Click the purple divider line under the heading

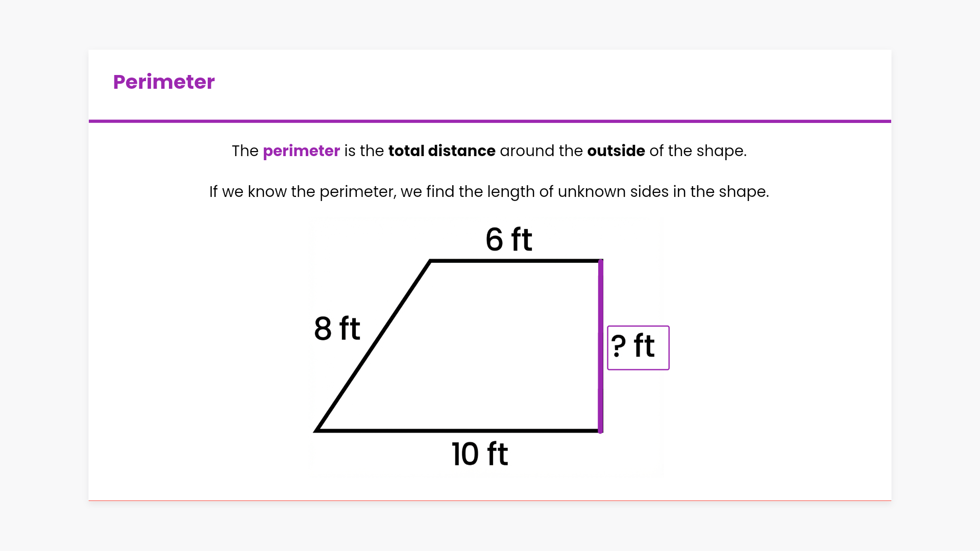tap(490, 121)
